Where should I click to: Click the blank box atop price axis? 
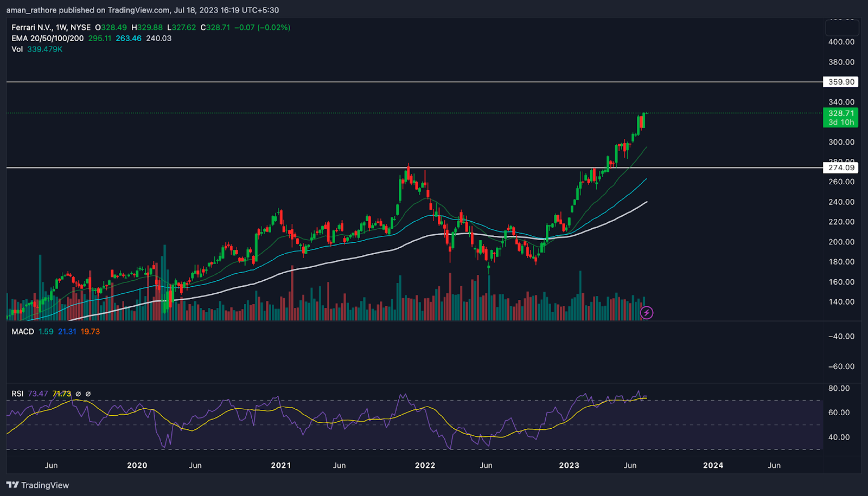coord(842,27)
